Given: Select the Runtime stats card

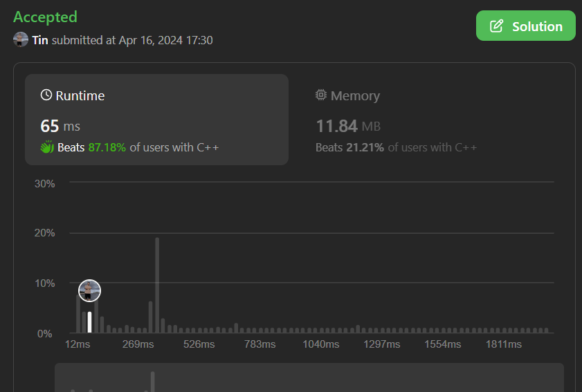Looking at the screenshot, I should (156, 120).
